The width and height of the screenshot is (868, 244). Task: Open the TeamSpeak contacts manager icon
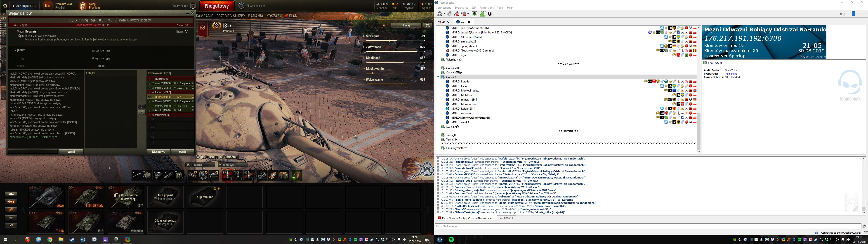(483, 14)
